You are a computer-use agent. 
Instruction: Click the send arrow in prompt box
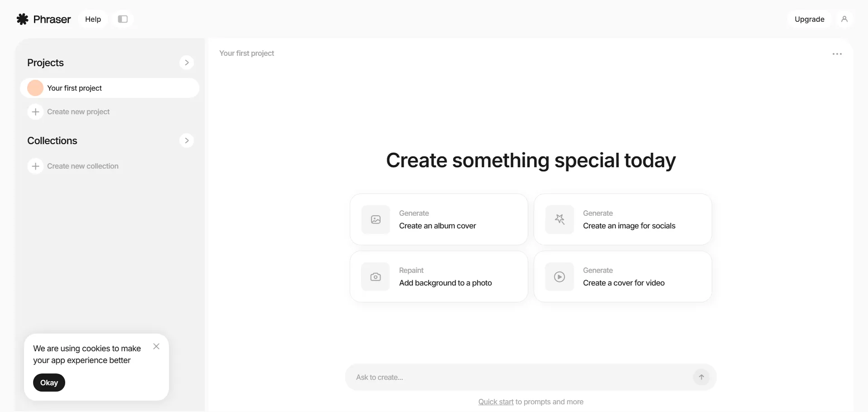tap(701, 377)
